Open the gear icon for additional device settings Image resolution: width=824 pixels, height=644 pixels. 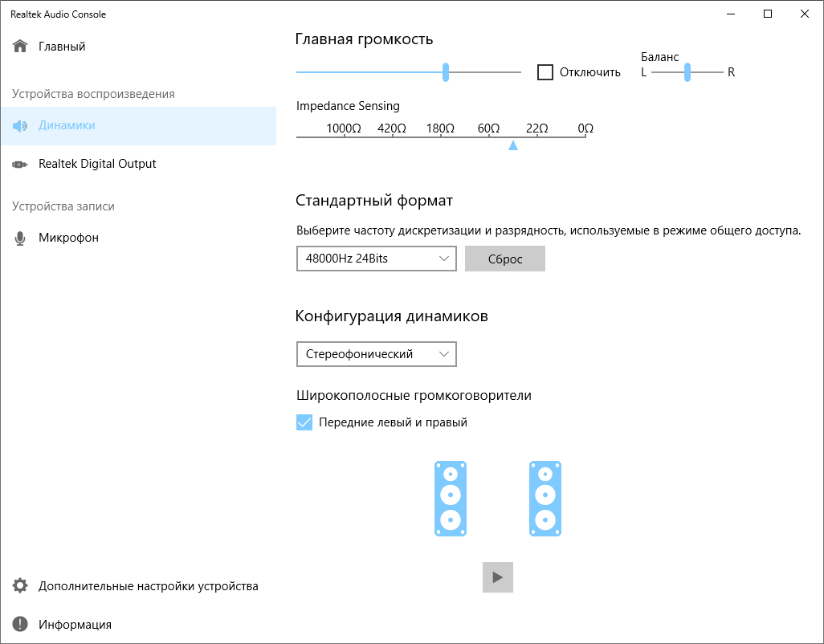[x=20, y=586]
